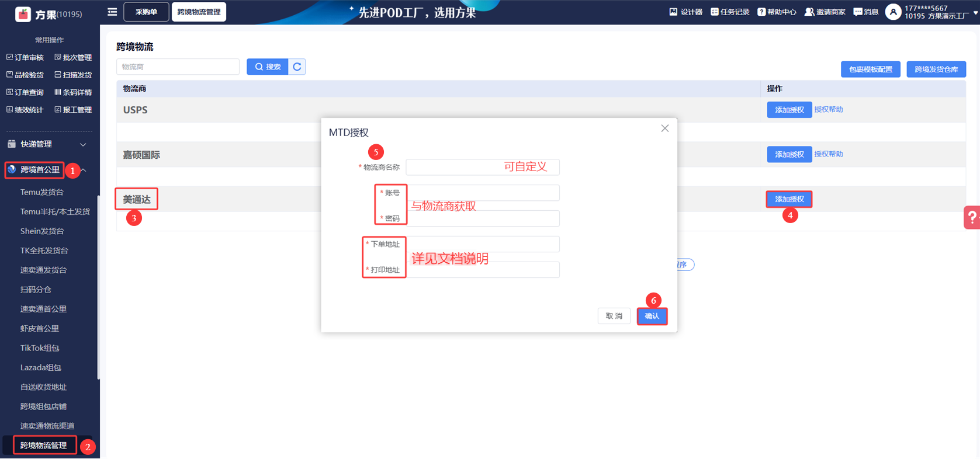Click the 方果 logo icon

tap(23, 13)
